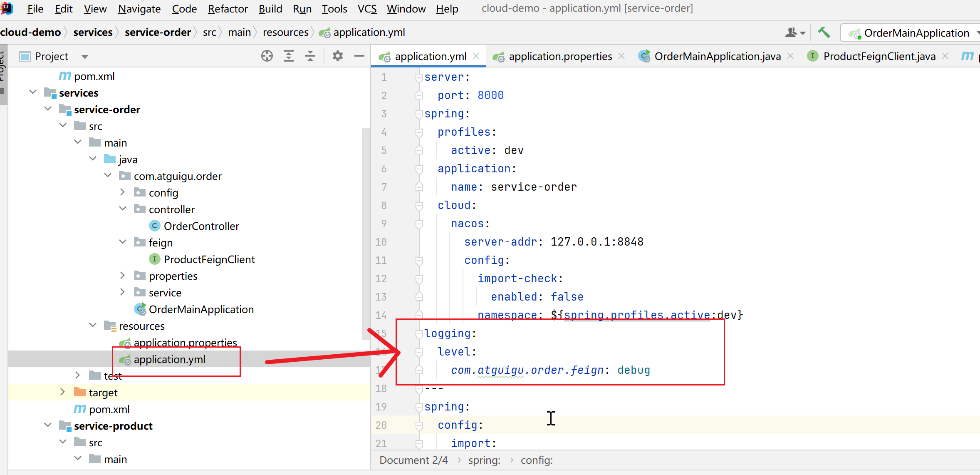
Task: Click the Project tree vertical scrollbar
Action: 366,233
